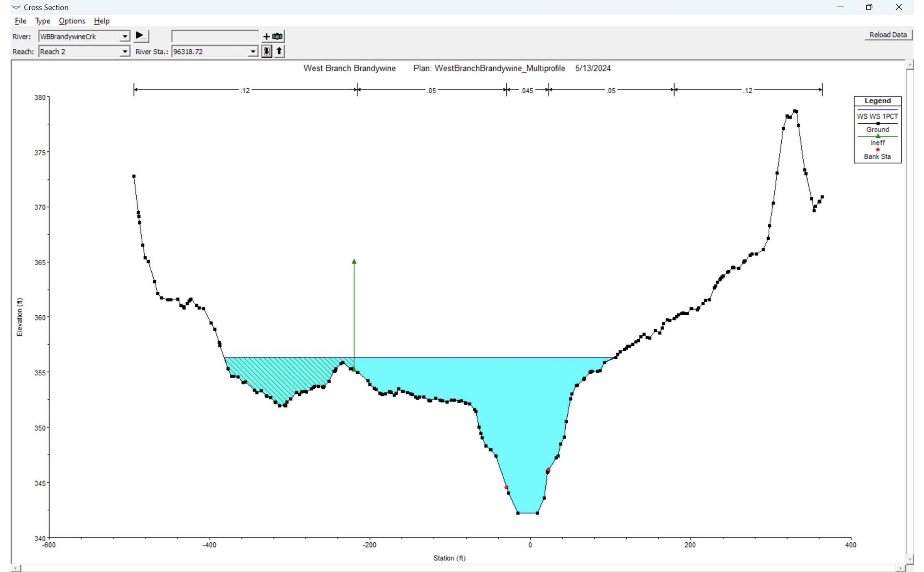The image size is (924, 572).
Task: Go to upstream river station arrow
Action: 279,51
